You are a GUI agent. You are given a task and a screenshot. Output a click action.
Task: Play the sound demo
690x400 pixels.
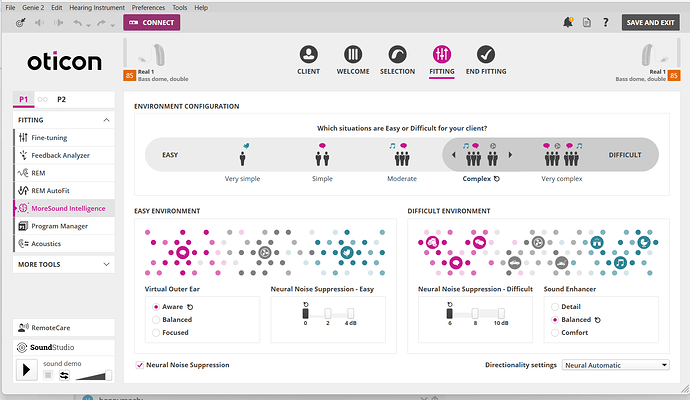pos(26,370)
